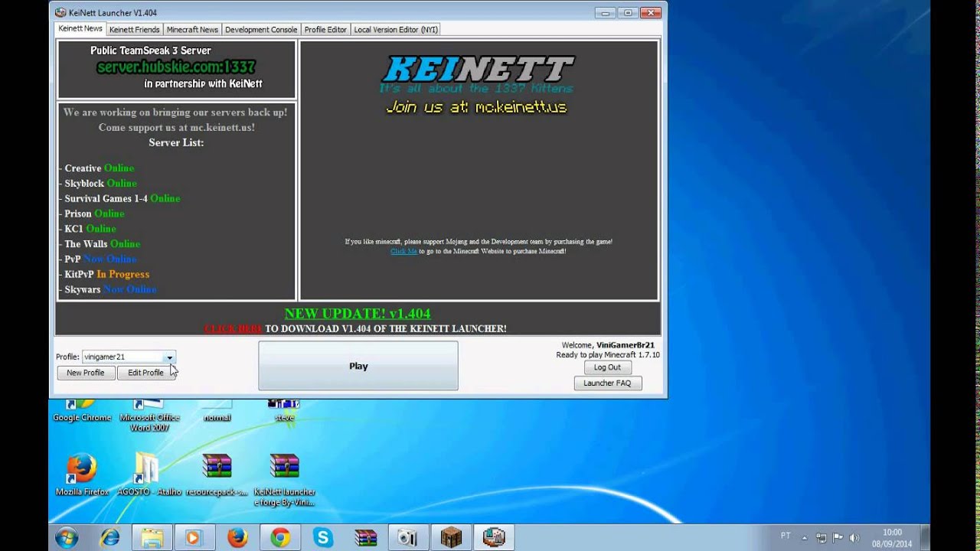Open Skype from the taskbar
Screen dimensions: 980x551
[323, 538]
